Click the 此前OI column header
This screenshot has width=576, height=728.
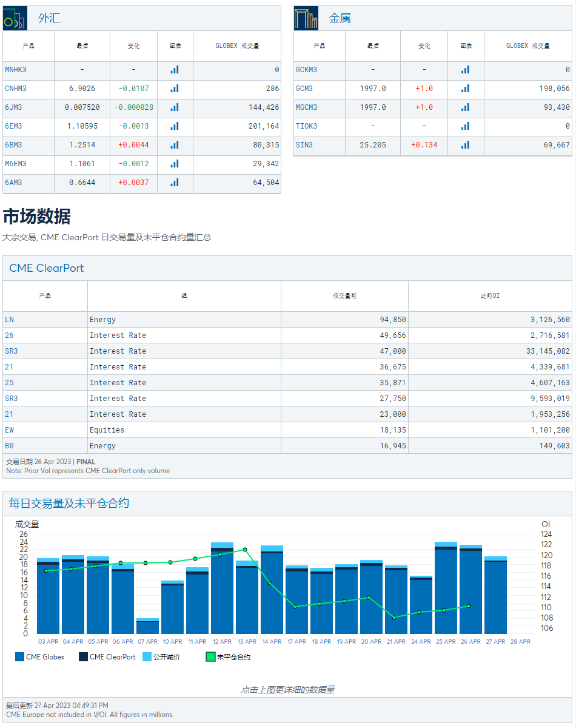tap(491, 296)
